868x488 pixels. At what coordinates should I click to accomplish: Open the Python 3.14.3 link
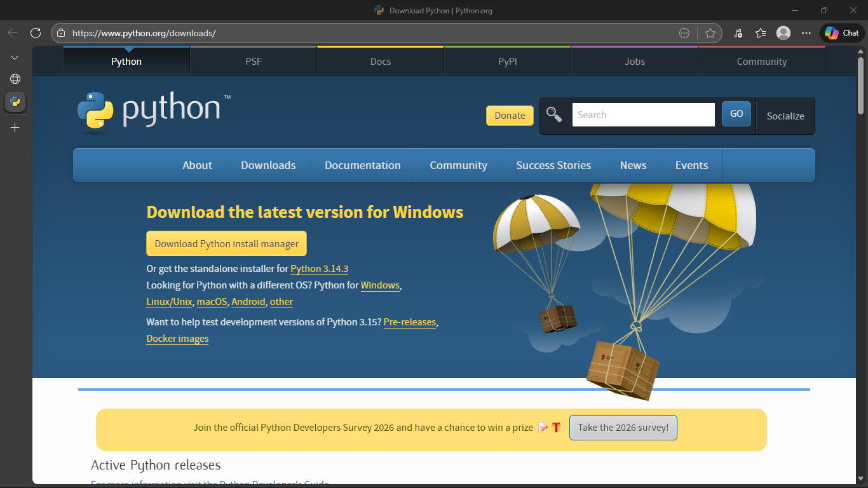coord(320,269)
